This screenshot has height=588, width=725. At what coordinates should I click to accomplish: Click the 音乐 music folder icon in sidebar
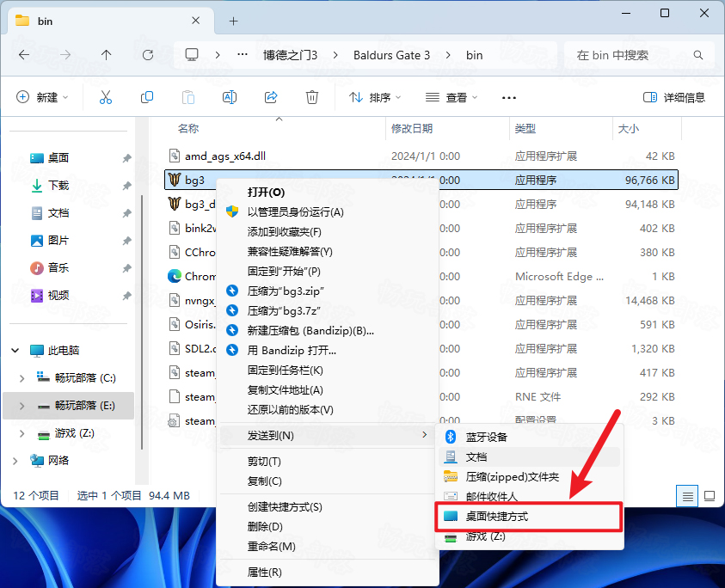pos(36,267)
